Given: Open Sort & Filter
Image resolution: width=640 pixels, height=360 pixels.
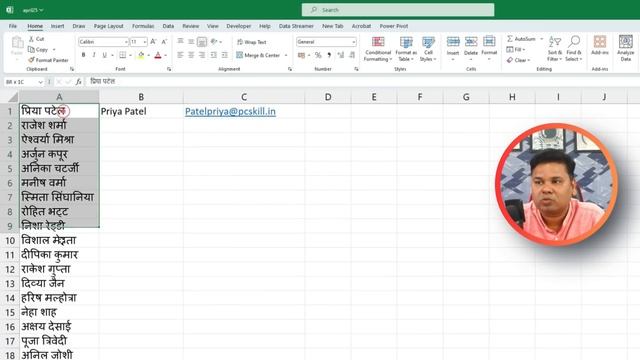Looking at the screenshot, I should tap(555, 49).
